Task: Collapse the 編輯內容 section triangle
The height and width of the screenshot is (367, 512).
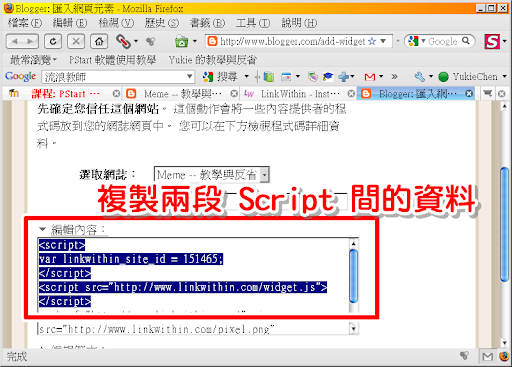Action: click(42, 229)
